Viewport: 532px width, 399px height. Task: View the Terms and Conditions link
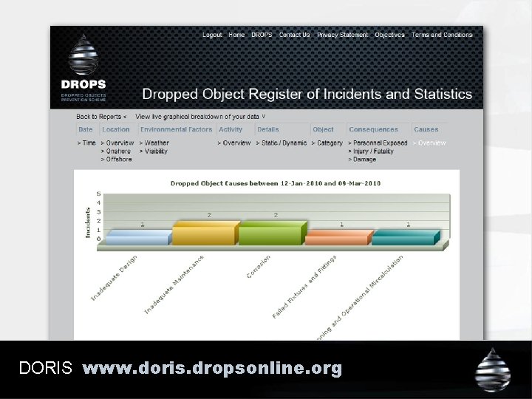[442, 35]
